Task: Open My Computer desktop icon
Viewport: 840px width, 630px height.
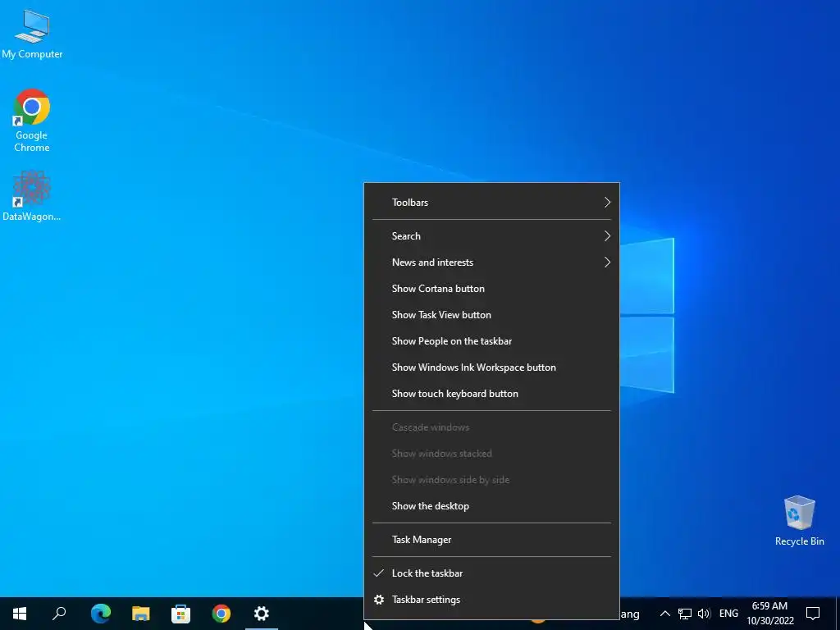Action: [32, 34]
